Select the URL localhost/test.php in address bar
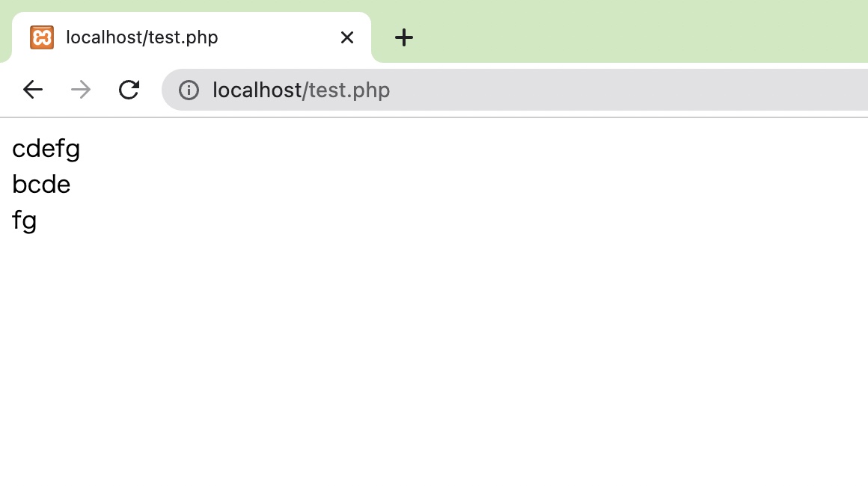Viewport: 868px width, 486px height. [301, 90]
